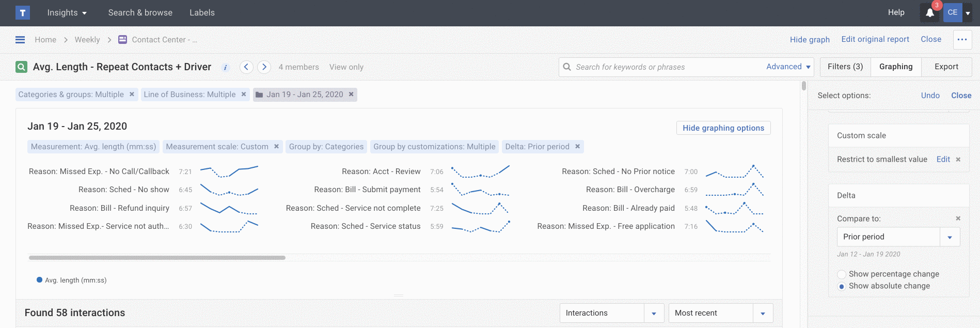The height and width of the screenshot is (328, 980).
Task: Expand the Insights menu
Action: point(67,13)
